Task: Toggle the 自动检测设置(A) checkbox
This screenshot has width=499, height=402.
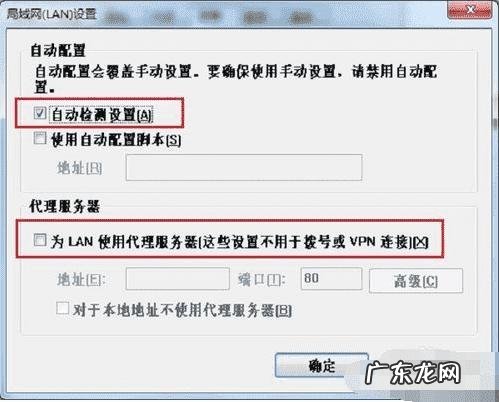Action: point(40,113)
